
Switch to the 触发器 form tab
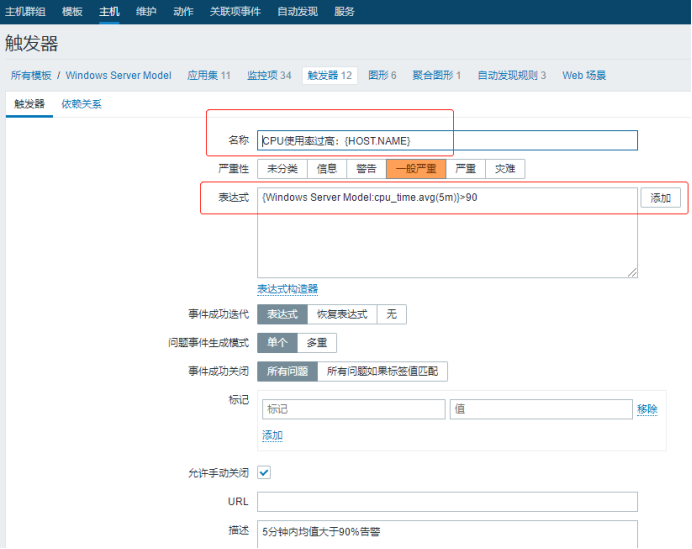pyautogui.click(x=29, y=104)
